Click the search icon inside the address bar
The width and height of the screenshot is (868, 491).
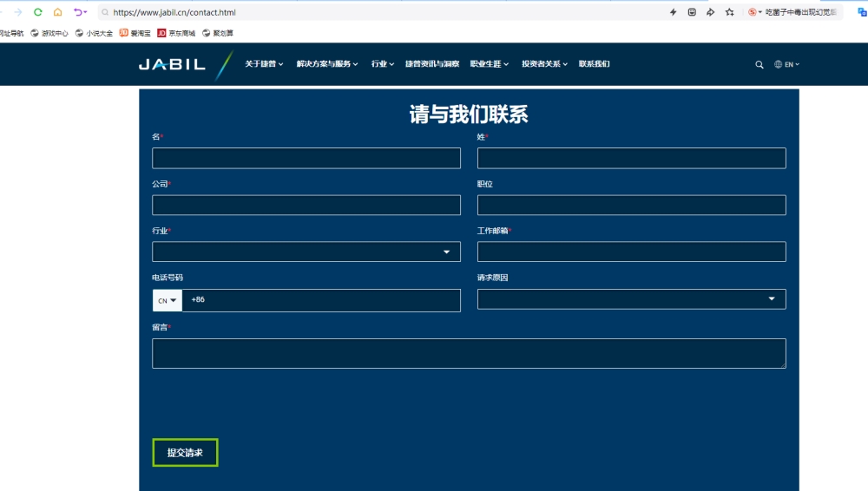[x=105, y=12]
